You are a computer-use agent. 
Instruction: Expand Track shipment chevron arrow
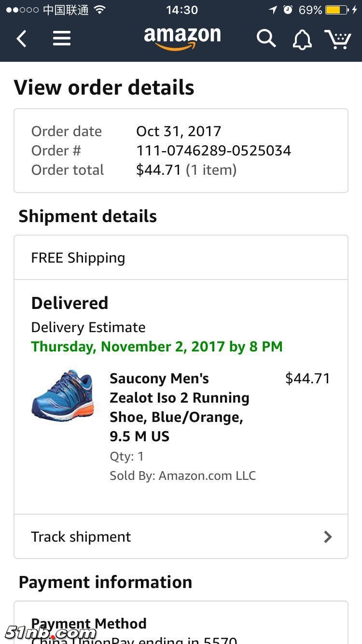tap(328, 537)
